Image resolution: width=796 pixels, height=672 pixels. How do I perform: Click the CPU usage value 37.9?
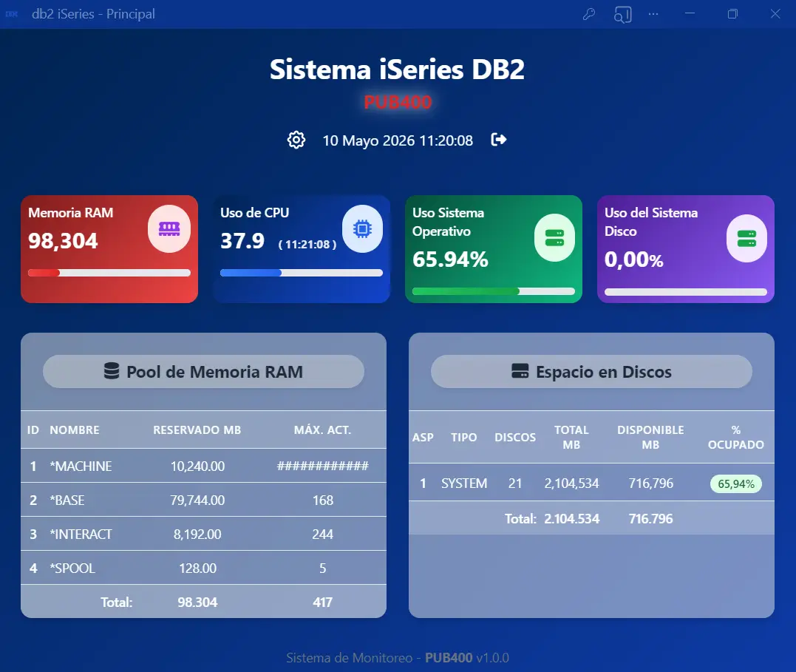click(242, 241)
